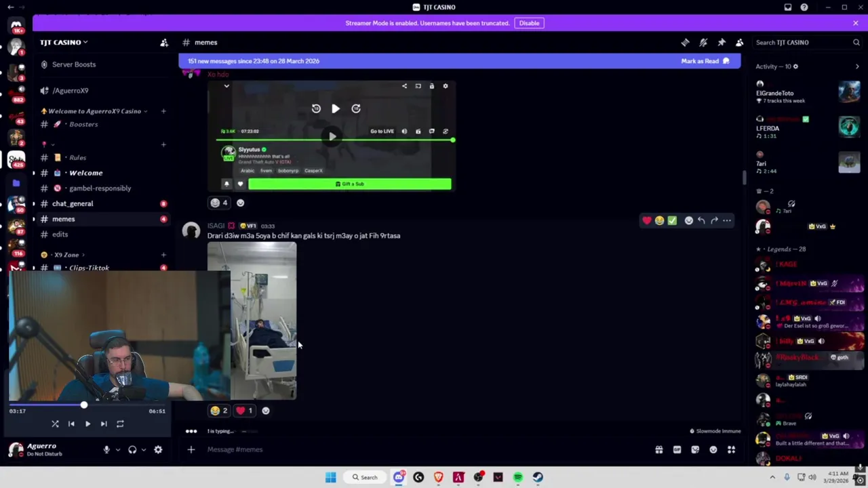Collapse Welcome to AguerroX9 Casino category
This screenshot has height=488, width=868.
[x=94, y=111]
